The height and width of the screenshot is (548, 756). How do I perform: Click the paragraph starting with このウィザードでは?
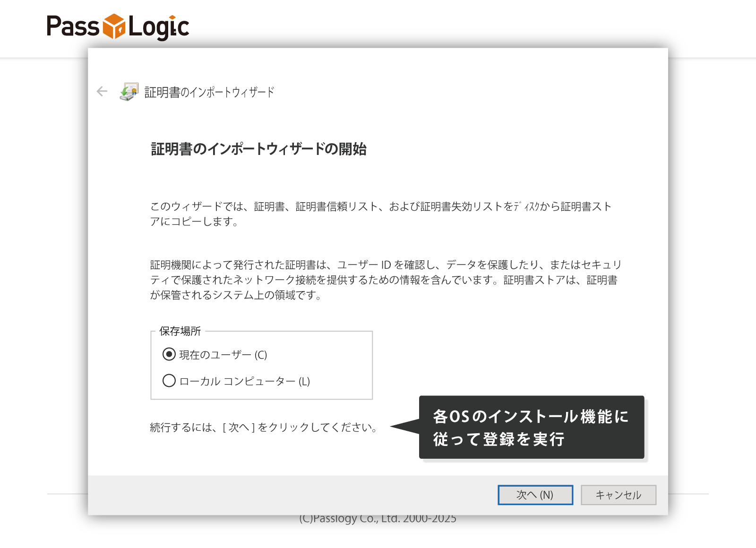[381, 214]
